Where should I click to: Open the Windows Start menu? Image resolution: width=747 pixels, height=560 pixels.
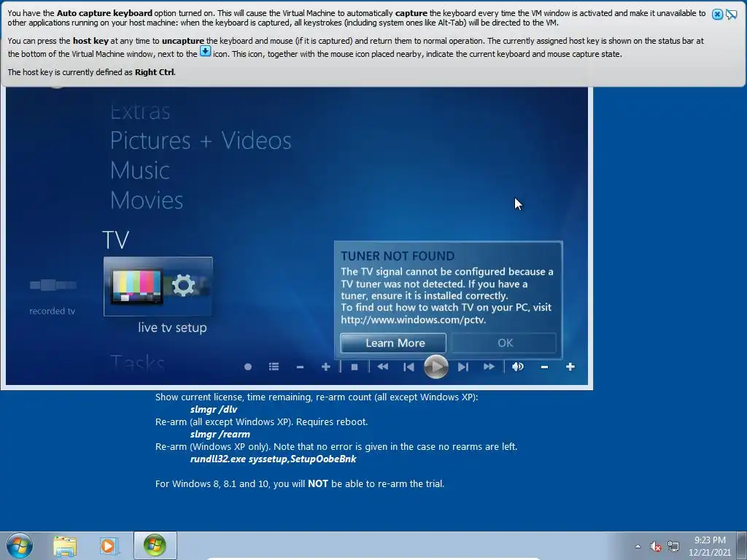(x=20, y=545)
